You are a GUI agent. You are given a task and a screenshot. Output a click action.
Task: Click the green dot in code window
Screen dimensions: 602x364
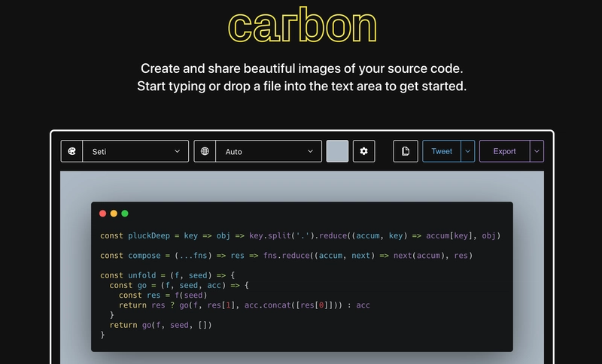pos(125,214)
